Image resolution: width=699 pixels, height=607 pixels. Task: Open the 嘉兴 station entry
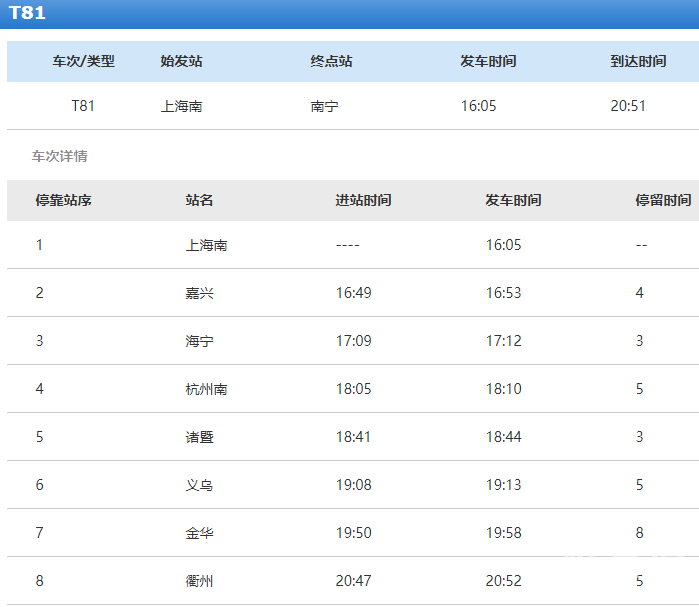tap(200, 293)
